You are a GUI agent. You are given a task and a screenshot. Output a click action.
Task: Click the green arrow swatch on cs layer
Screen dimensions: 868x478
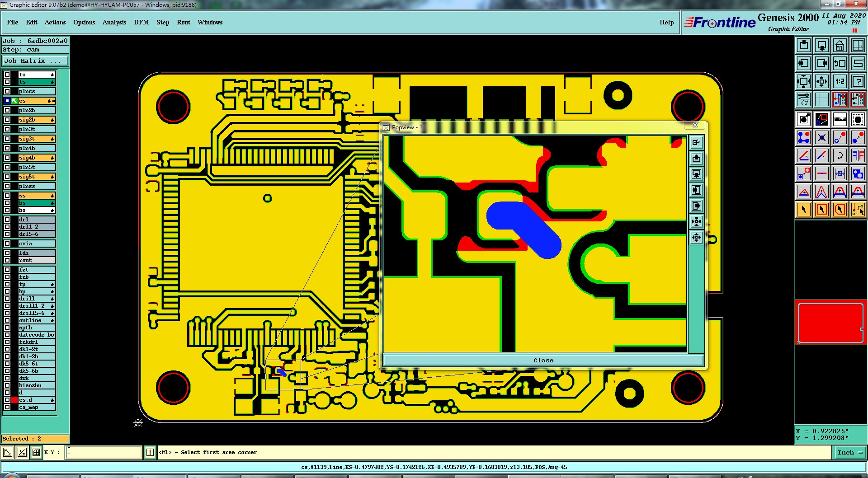pyautogui.click(x=14, y=101)
